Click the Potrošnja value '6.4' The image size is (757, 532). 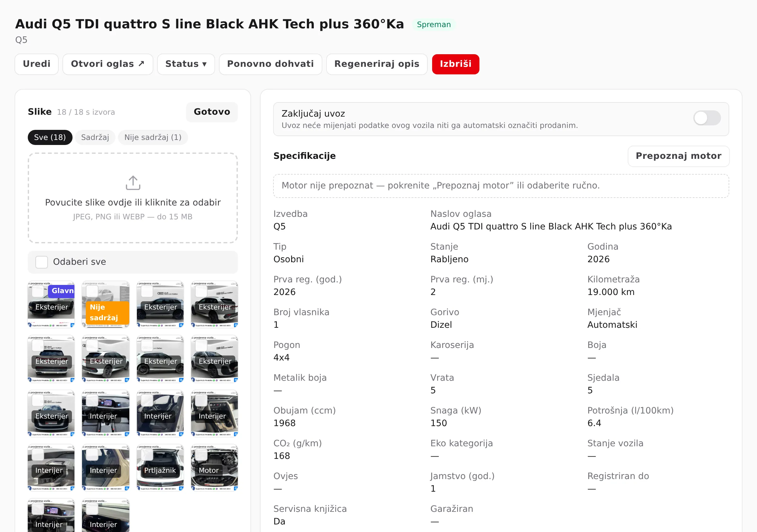click(595, 423)
